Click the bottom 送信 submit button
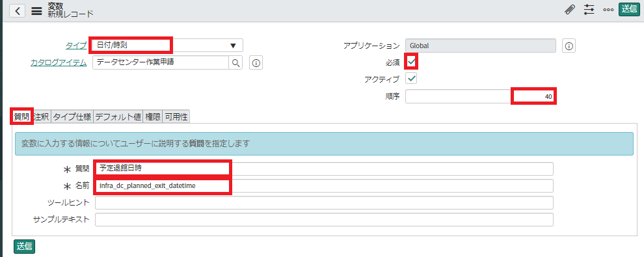Image resolution: width=644 pixels, height=257 pixels. [x=24, y=246]
